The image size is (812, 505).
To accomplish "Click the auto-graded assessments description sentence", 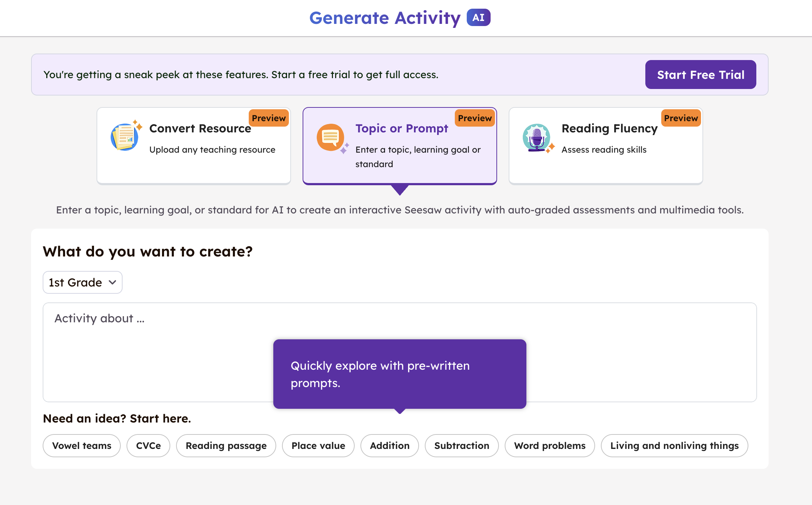I will pyautogui.click(x=400, y=210).
